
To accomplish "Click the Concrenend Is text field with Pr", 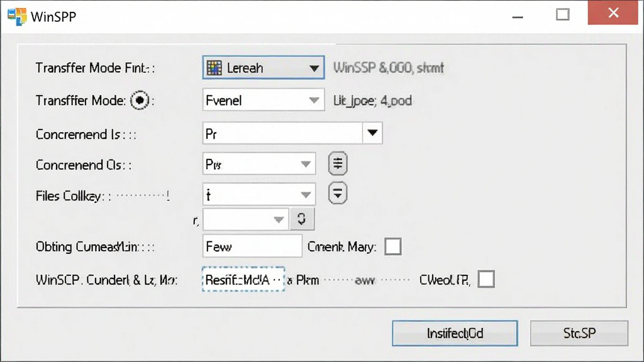I will click(x=282, y=133).
